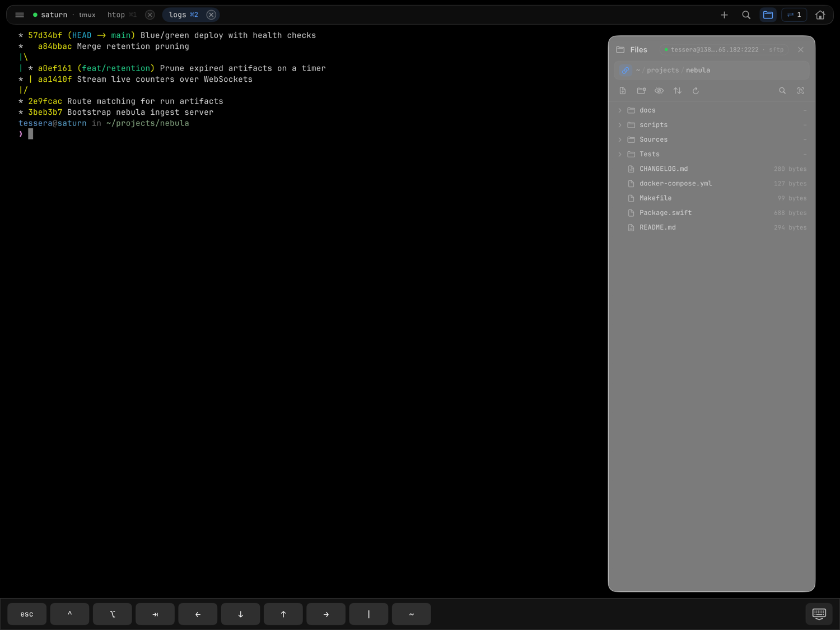
Task: Close the htop tab
Action: (150, 15)
